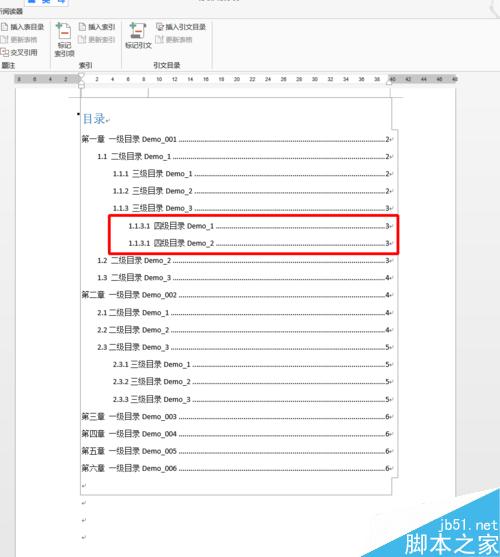Screen dimensions: 500x557
Task: Click TOC entry 2.3.2 三级目录 Demo_2
Action: (252, 382)
